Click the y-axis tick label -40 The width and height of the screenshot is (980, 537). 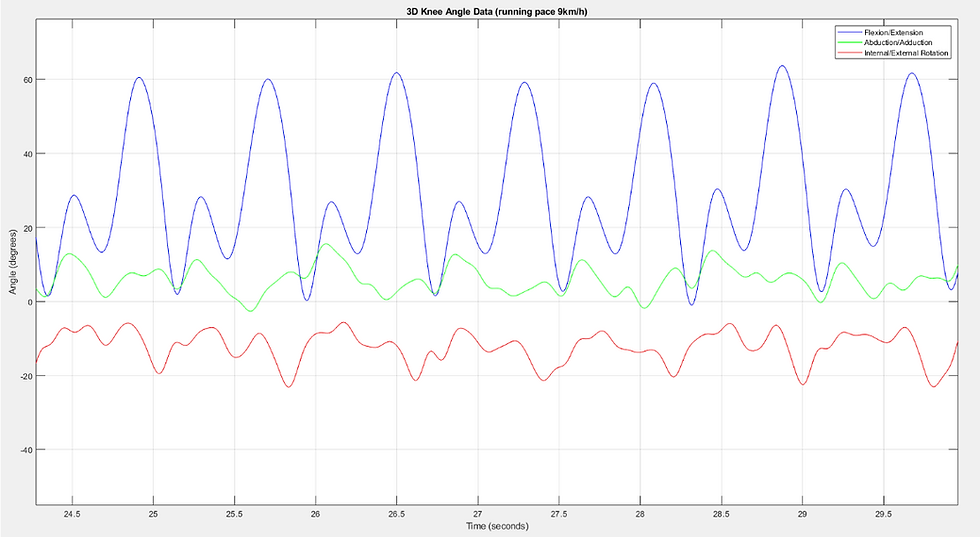[x=27, y=450]
